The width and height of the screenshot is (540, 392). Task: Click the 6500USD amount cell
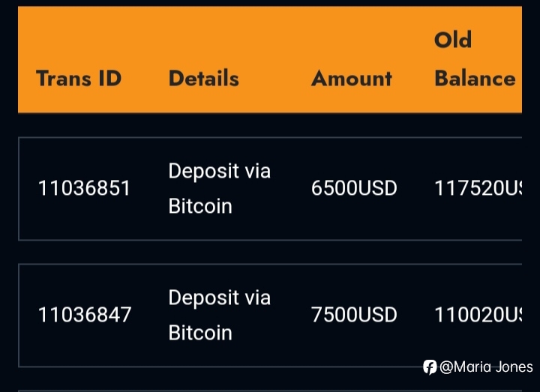[354, 188]
